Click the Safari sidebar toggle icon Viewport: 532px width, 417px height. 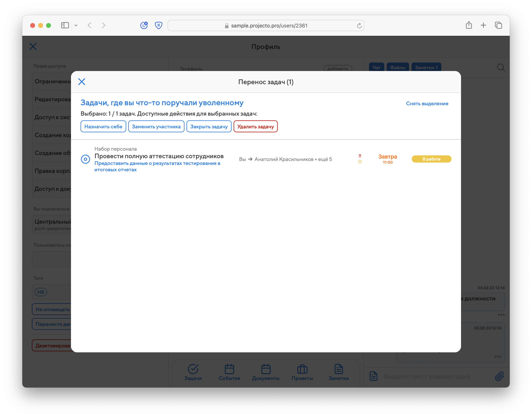65,25
